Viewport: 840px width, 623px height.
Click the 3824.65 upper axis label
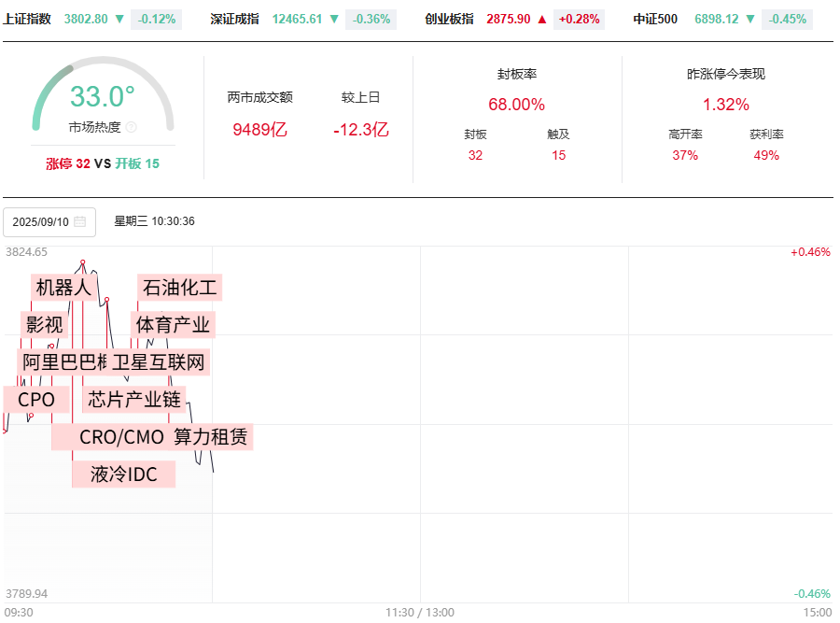pos(26,252)
